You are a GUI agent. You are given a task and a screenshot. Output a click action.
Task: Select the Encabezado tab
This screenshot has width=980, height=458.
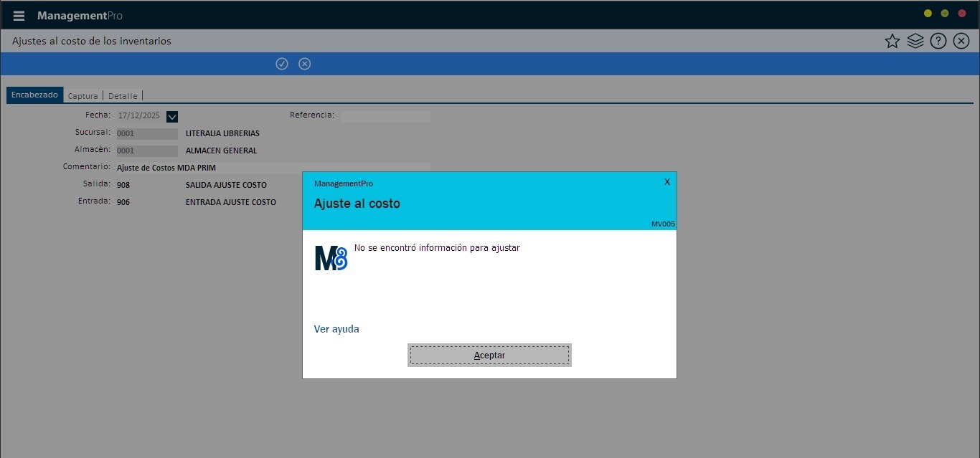[34, 95]
